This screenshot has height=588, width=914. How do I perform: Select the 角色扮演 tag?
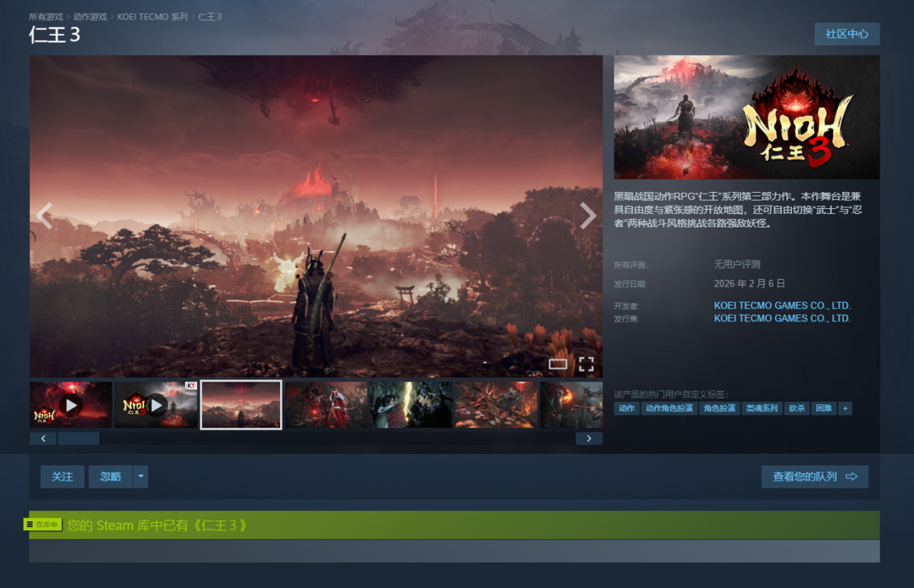pyautogui.click(x=719, y=409)
